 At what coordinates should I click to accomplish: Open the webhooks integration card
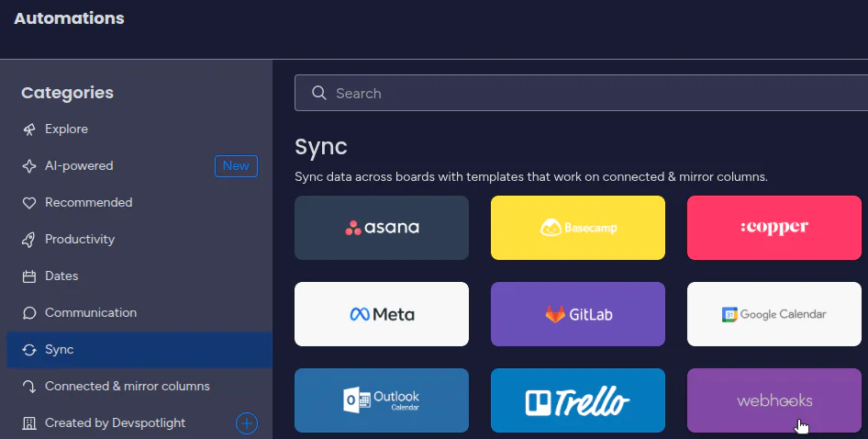coord(773,400)
